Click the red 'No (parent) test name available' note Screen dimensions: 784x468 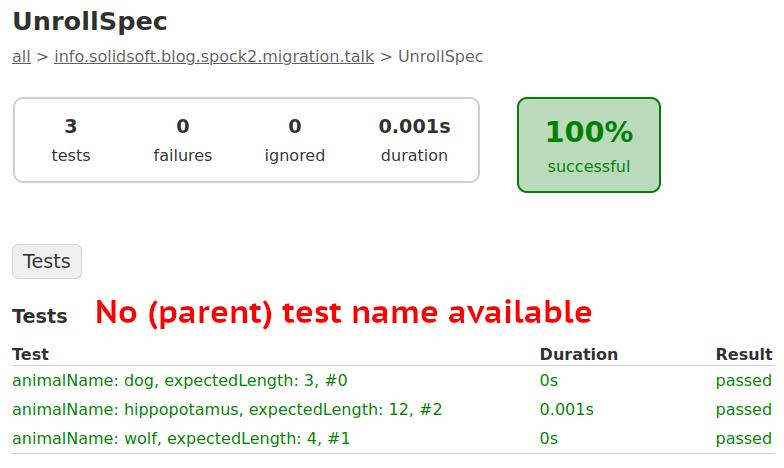tap(343, 312)
